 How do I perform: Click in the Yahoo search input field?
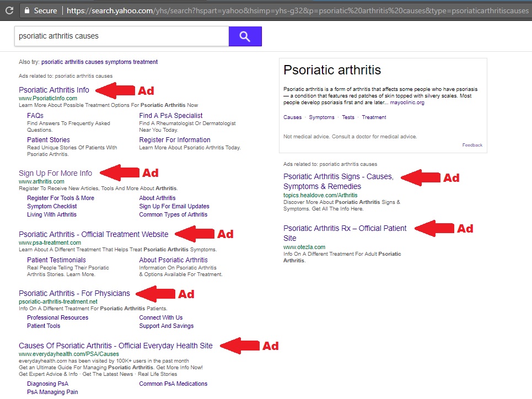[x=121, y=36]
